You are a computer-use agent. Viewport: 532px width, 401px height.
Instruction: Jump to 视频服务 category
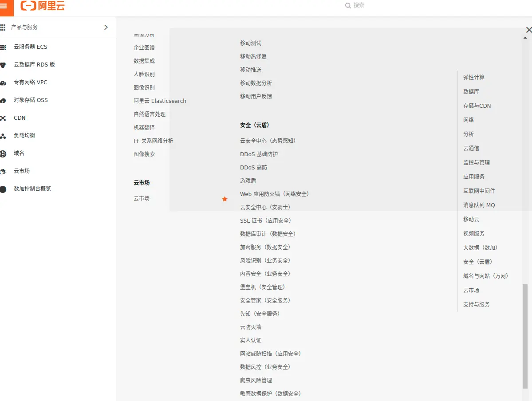pyautogui.click(x=473, y=233)
